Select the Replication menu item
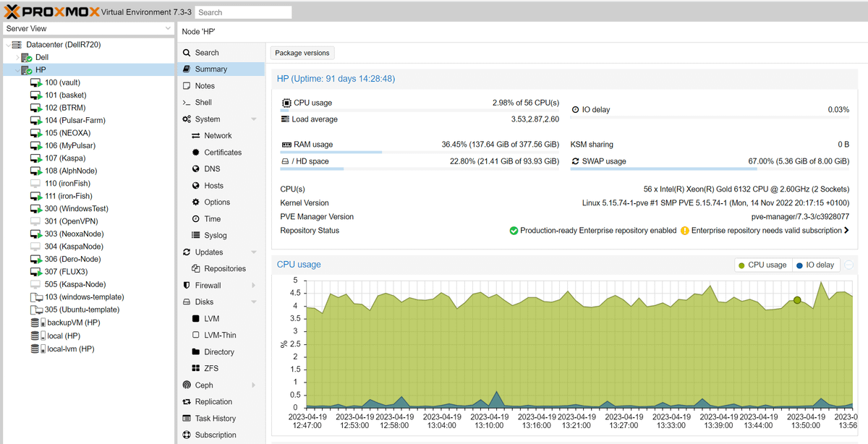This screenshot has height=444, width=868. 213,402
